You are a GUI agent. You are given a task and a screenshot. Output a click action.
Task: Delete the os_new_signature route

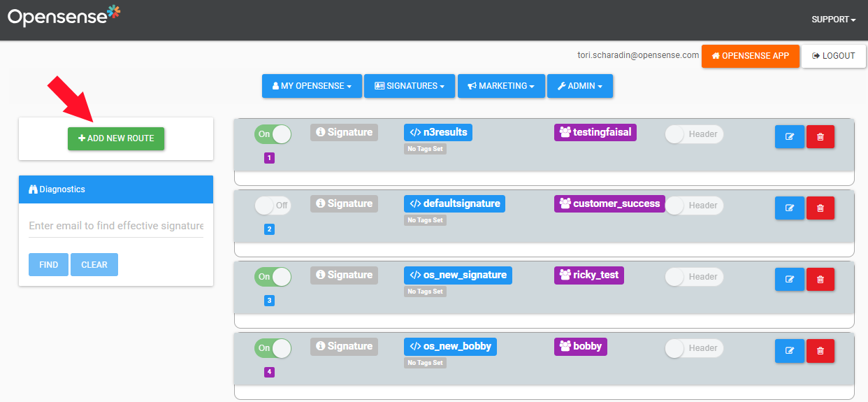(820, 280)
